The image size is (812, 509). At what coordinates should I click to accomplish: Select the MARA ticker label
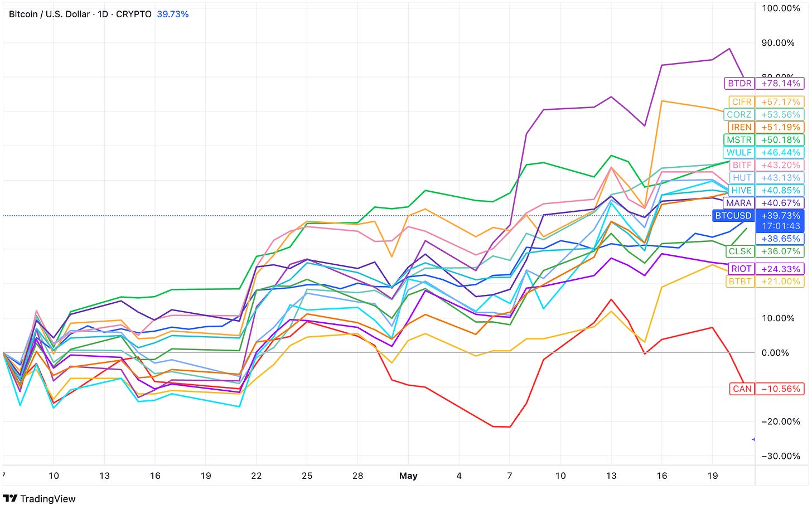pyautogui.click(x=739, y=203)
